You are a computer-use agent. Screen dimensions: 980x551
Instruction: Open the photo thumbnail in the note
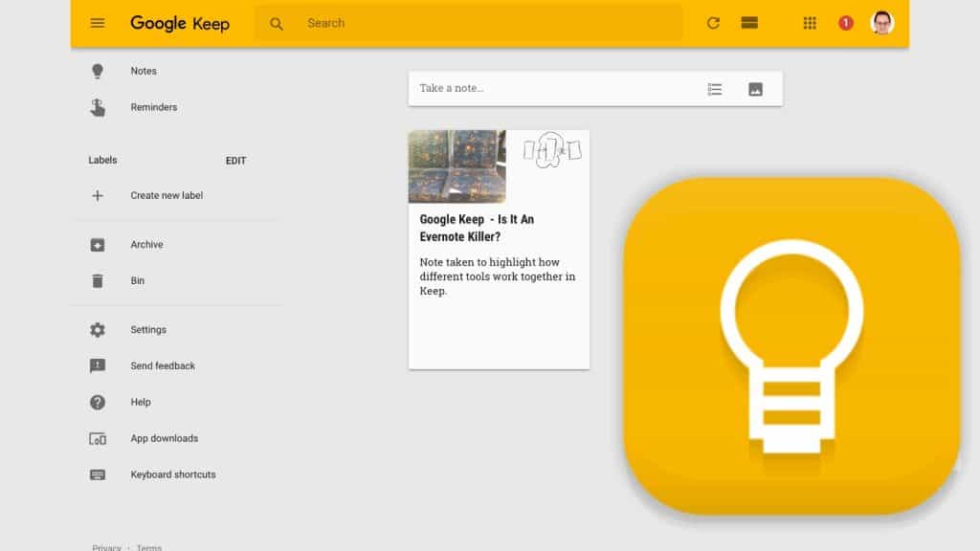pos(457,166)
